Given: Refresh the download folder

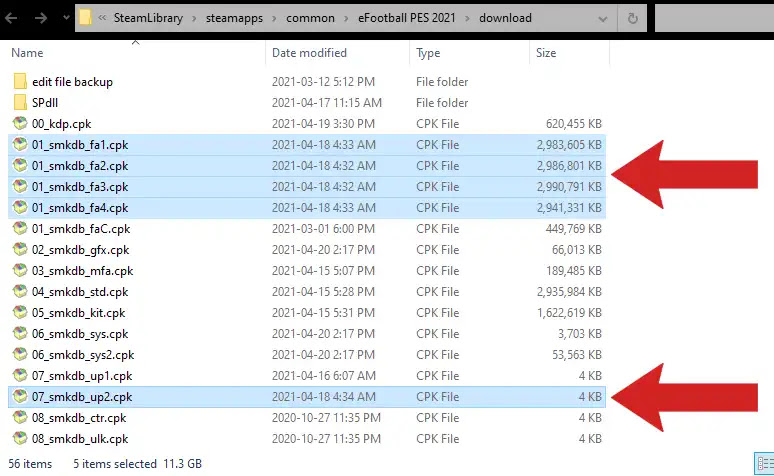Looking at the screenshot, I should point(632,18).
